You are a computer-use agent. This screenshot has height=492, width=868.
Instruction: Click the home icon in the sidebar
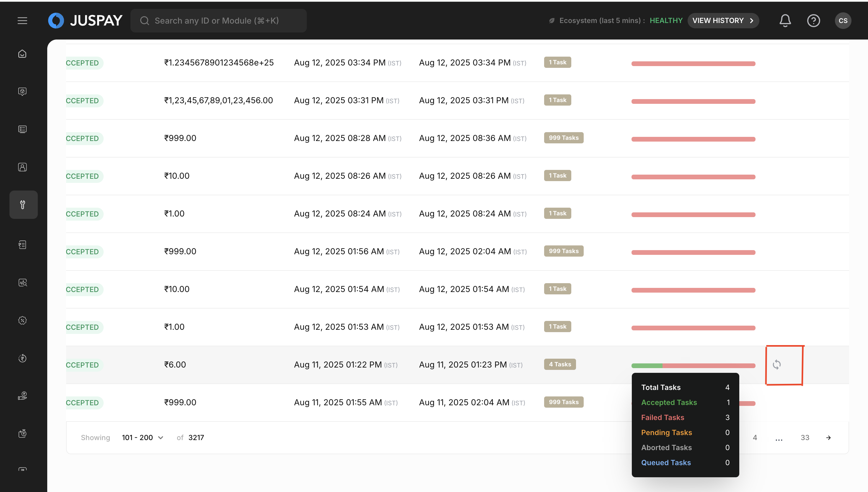pyautogui.click(x=22, y=54)
